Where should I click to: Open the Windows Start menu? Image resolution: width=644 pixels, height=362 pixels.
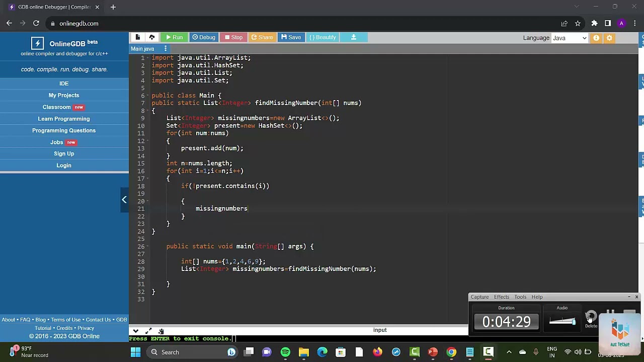point(135,352)
